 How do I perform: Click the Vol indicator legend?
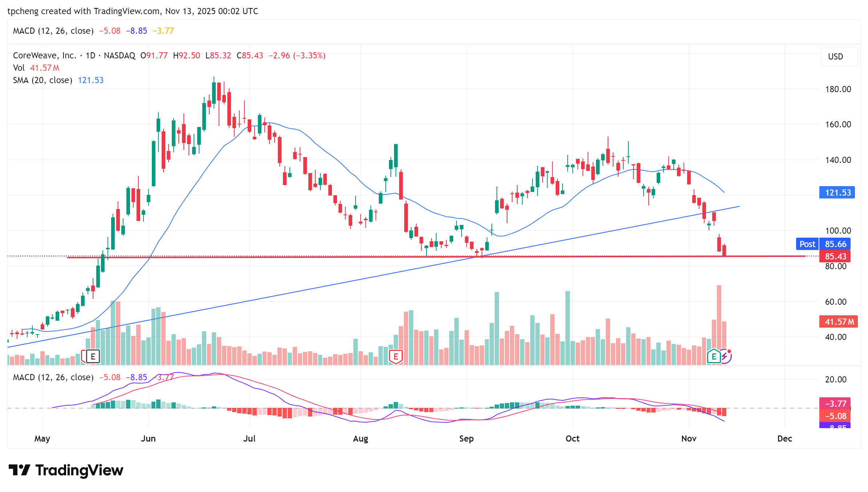coord(19,68)
